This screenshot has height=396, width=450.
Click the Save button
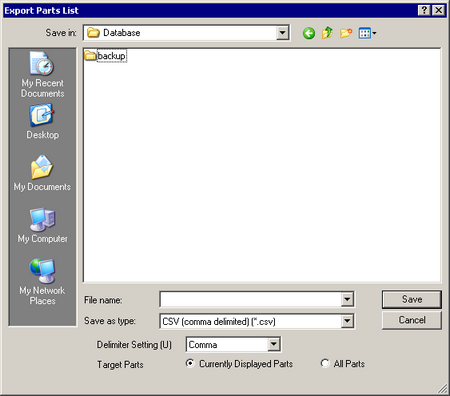coord(412,299)
